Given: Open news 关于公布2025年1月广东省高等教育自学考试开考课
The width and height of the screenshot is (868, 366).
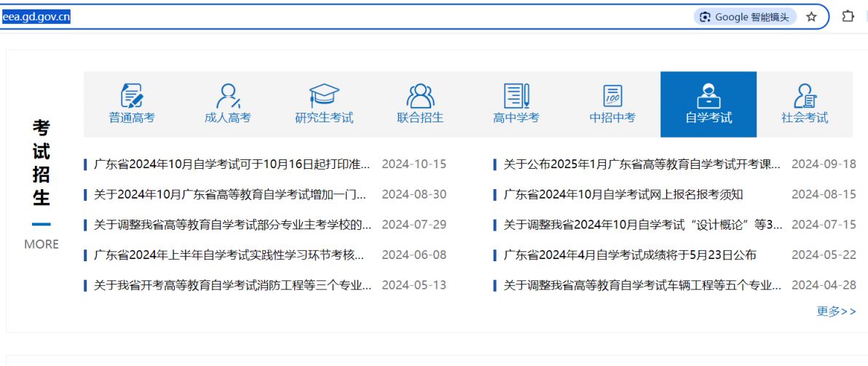Looking at the screenshot, I should [x=642, y=164].
